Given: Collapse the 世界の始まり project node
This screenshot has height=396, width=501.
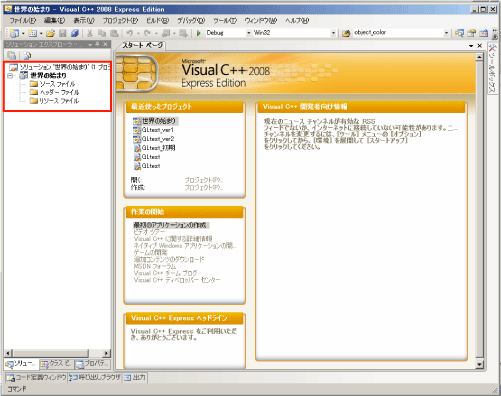Looking at the screenshot, I should coord(10,76).
